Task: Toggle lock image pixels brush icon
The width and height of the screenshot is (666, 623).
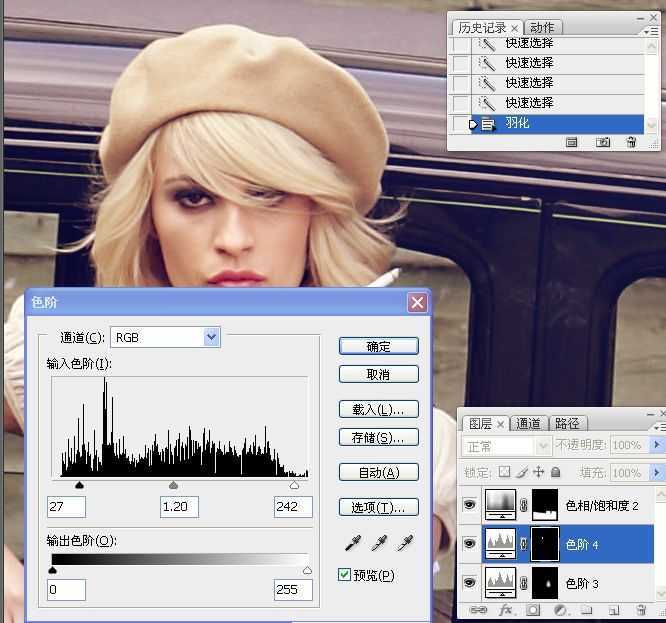Action: pyautogui.click(x=522, y=472)
